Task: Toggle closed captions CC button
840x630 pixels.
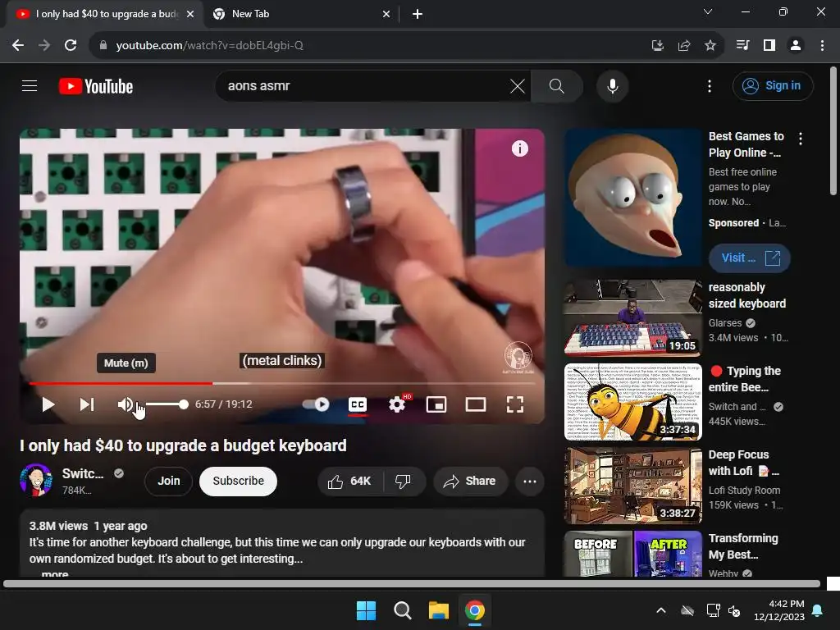Action: (358, 404)
